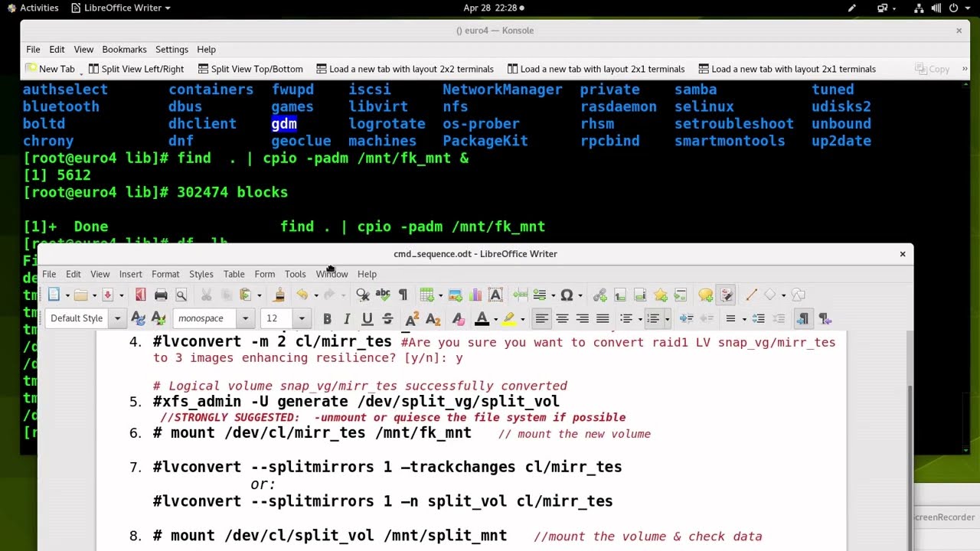Open Find and Replace tool
980x551 pixels.
coord(363,295)
